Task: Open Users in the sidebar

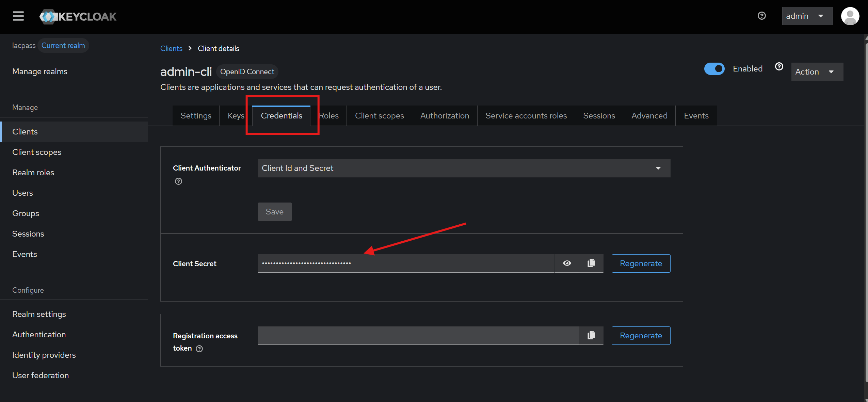Action: point(74,193)
